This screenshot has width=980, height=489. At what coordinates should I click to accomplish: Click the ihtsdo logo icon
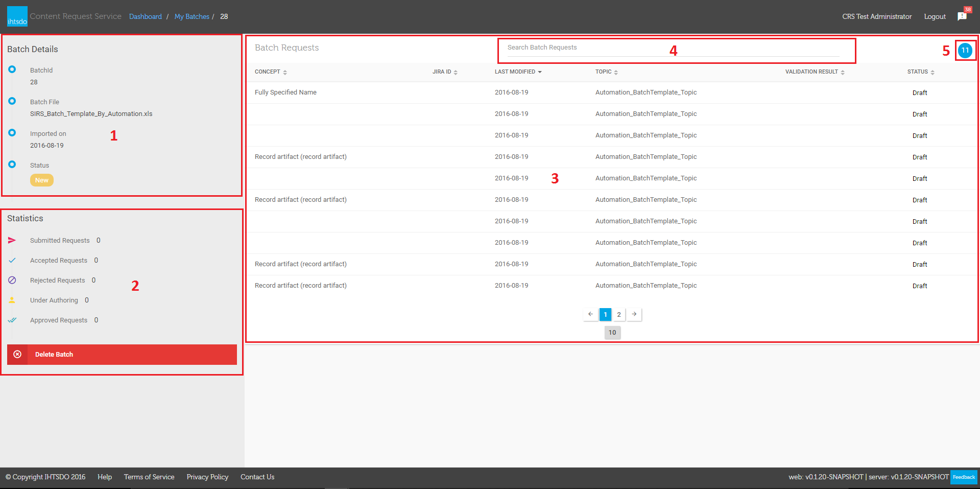[17, 16]
